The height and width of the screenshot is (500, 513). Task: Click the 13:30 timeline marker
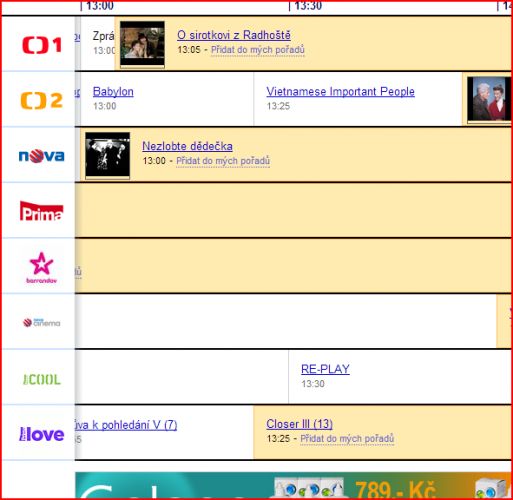pyautogui.click(x=306, y=6)
